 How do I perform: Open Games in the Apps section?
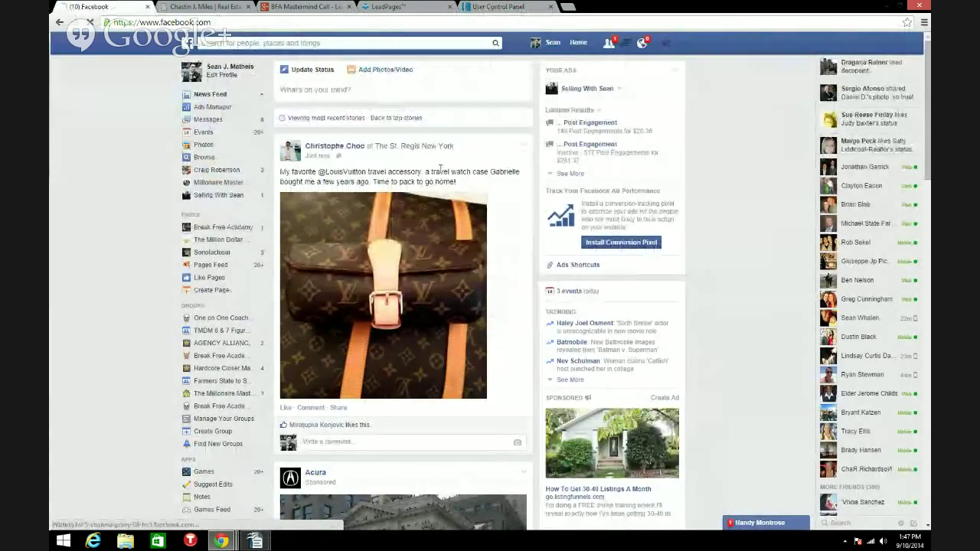tap(204, 471)
